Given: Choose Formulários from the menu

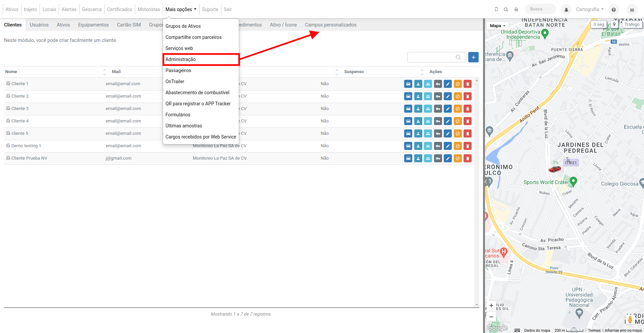Looking at the screenshot, I should coord(201,115).
